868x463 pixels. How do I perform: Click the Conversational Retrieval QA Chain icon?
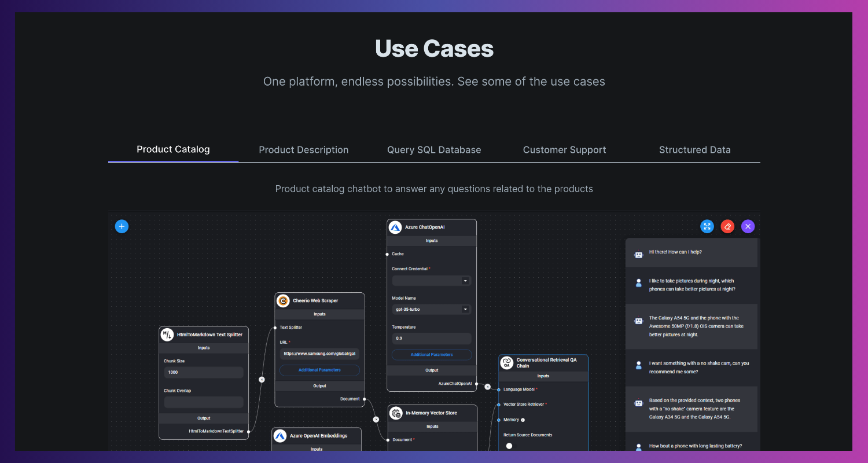tap(506, 363)
